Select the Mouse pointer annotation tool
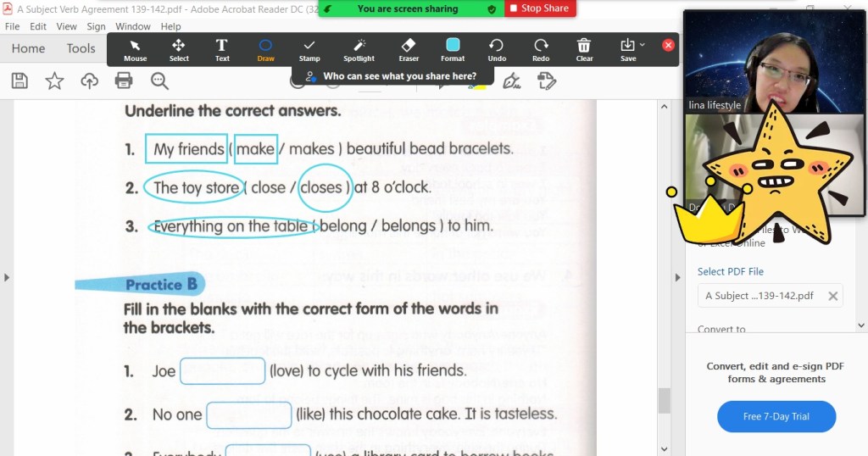Screen dimensions: 868x456 point(135,49)
